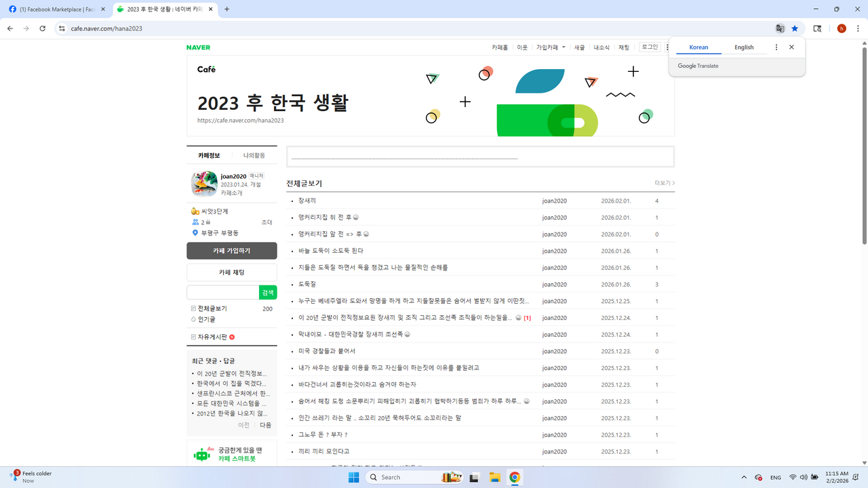Open a new browser tab with plus icon
Screen dimensions: 868x488
coord(226,9)
